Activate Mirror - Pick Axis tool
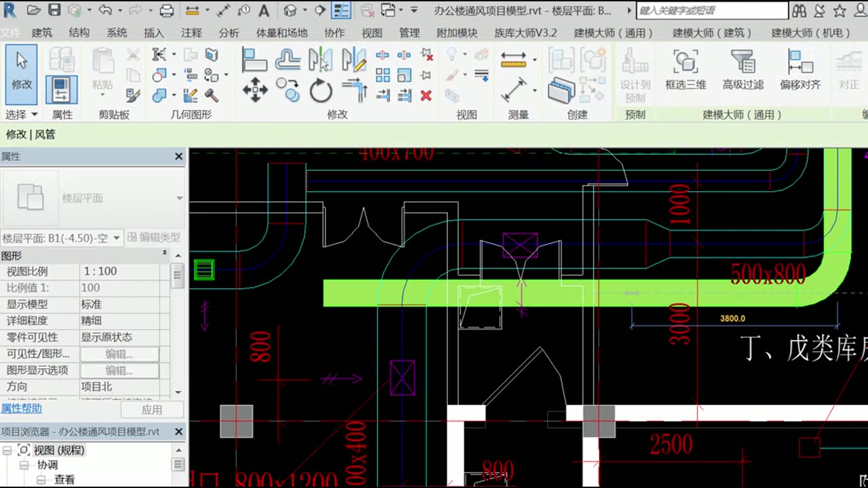Screen dimensions: 868x488 [320, 60]
